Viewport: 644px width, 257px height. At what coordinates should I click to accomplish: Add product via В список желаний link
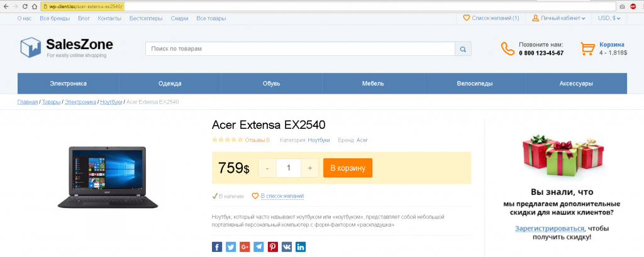[282, 196]
